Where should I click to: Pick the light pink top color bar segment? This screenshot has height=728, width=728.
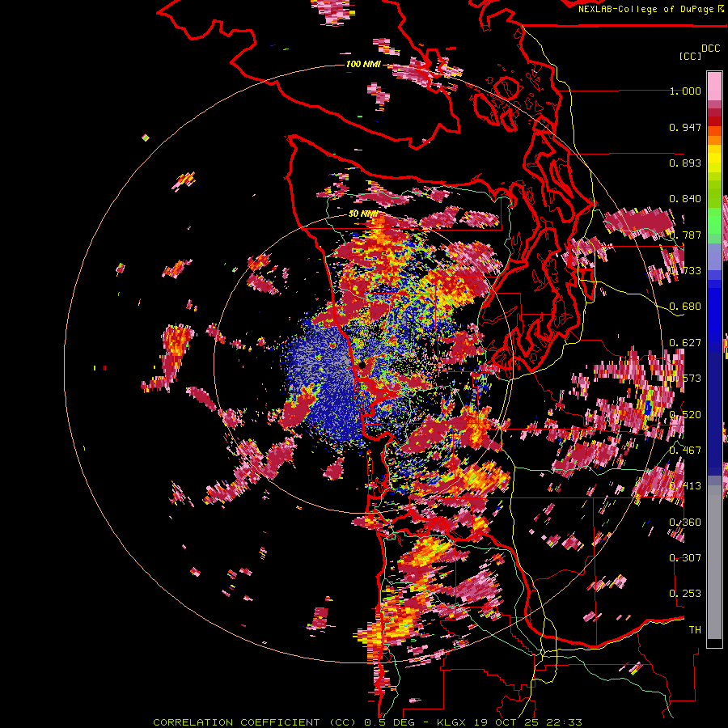[714, 86]
